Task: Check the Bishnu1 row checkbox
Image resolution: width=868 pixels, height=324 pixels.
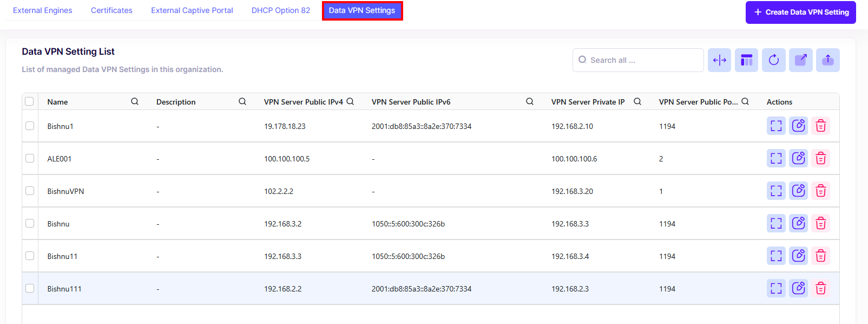Action: click(30, 126)
